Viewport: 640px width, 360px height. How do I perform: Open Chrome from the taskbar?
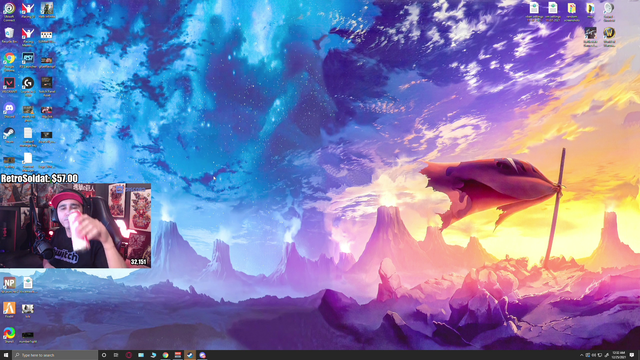click(165, 355)
